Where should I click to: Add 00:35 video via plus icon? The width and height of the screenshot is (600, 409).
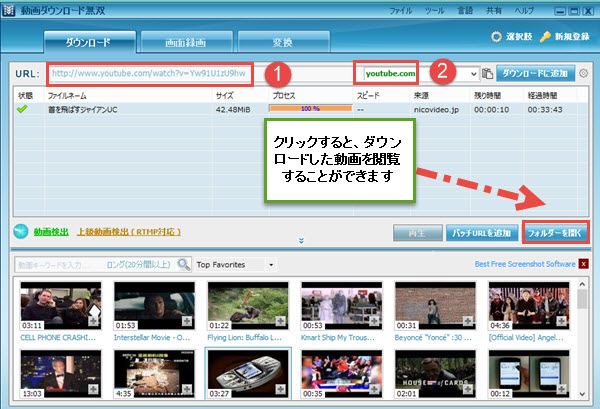[374, 389]
